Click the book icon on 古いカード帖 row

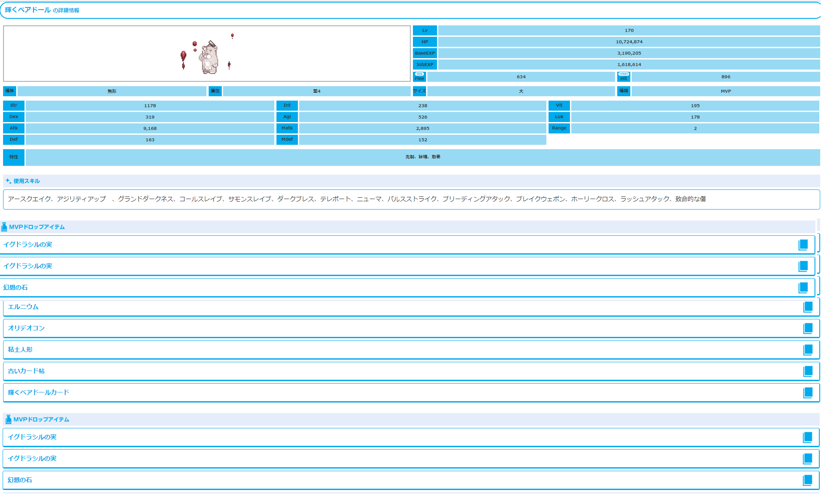click(x=808, y=371)
